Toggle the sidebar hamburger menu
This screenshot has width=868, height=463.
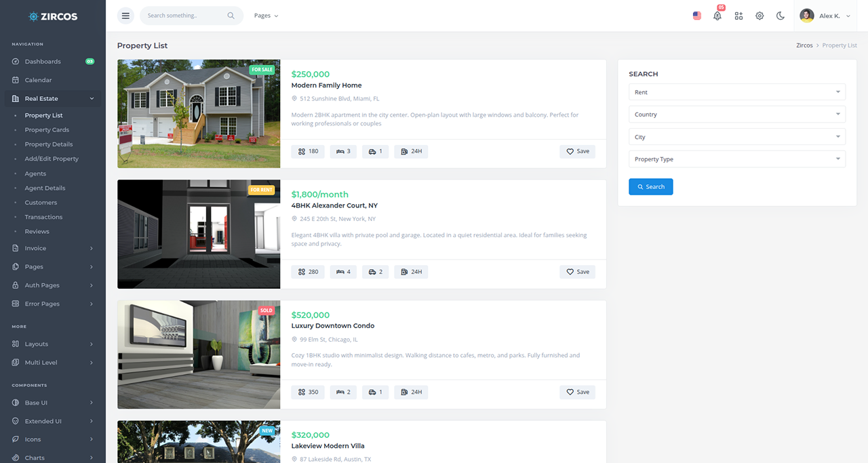click(x=125, y=16)
